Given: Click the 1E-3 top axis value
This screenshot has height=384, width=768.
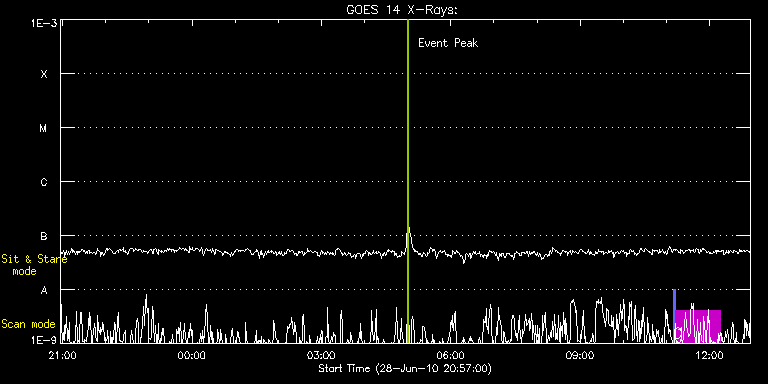Looking at the screenshot, I should tap(44, 23).
